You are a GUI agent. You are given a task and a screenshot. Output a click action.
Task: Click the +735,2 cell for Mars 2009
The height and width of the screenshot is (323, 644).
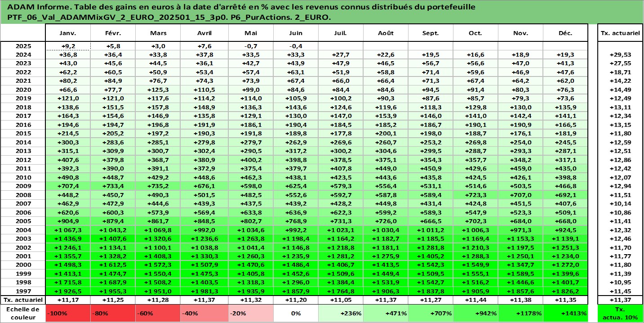pos(158,186)
